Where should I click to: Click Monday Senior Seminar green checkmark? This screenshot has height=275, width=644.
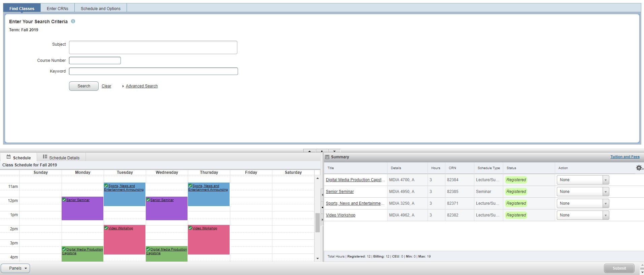pos(64,200)
